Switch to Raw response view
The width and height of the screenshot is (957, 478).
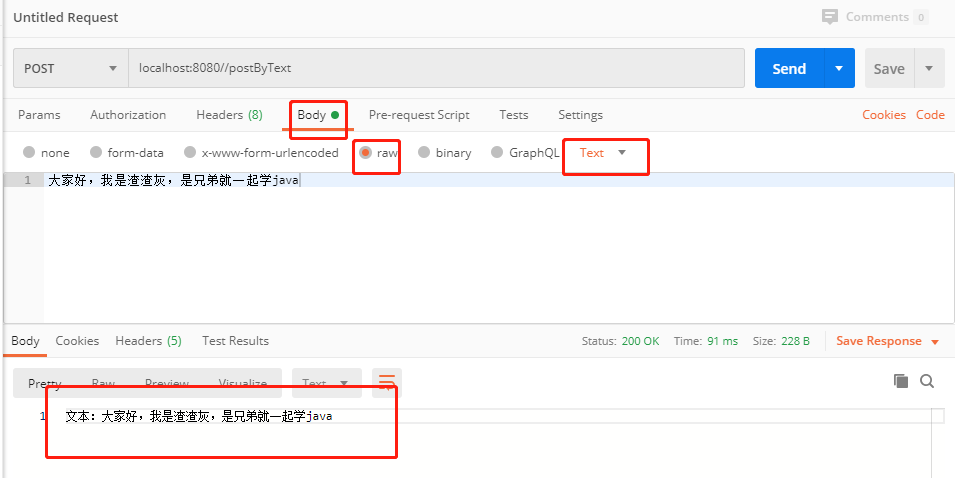(103, 383)
